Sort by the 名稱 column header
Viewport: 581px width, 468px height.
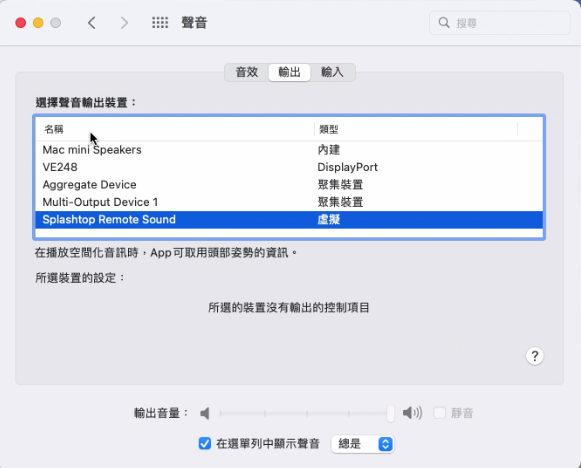click(x=175, y=129)
